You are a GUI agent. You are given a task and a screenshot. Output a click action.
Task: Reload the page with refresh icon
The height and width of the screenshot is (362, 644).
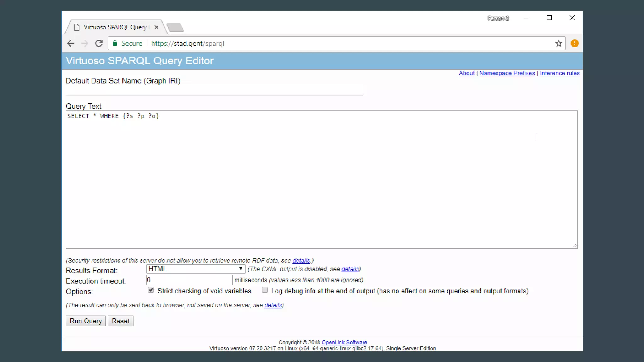pos(99,43)
